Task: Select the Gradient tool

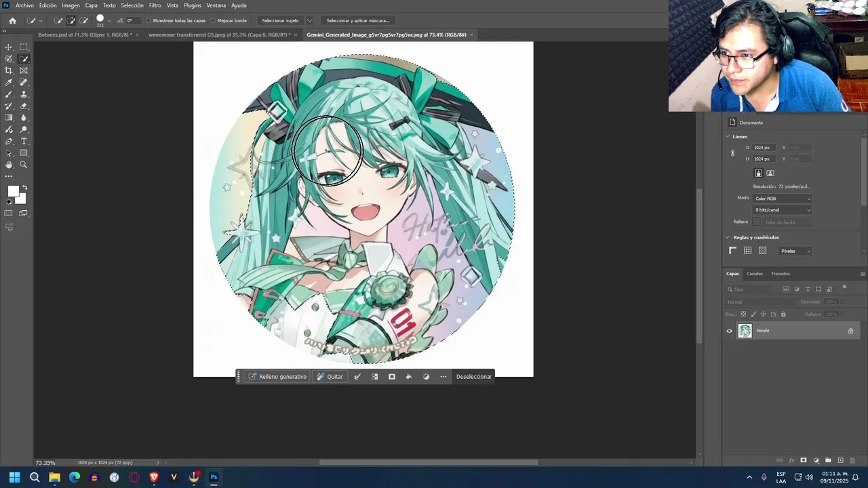Action: point(9,118)
